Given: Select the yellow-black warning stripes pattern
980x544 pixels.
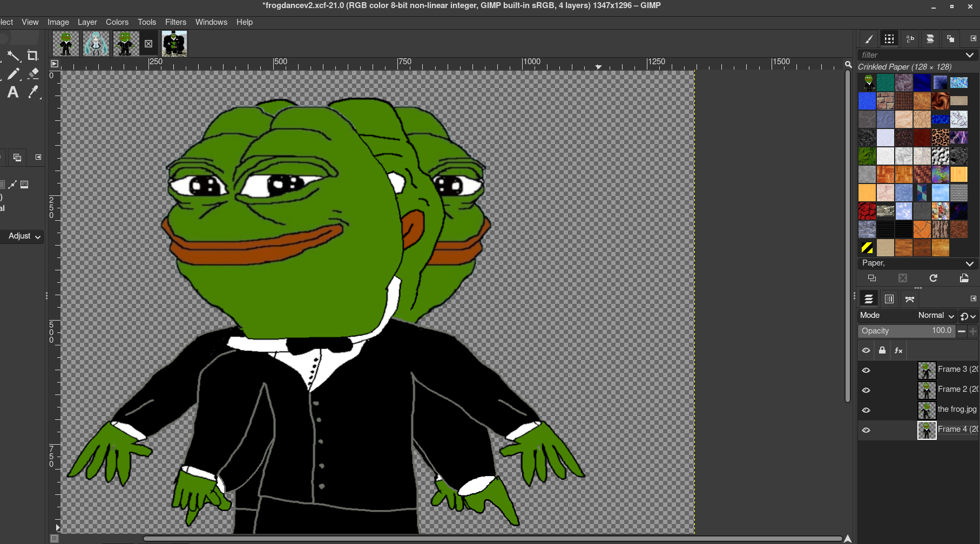Looking at the screenshot, I should click(867, 248).
